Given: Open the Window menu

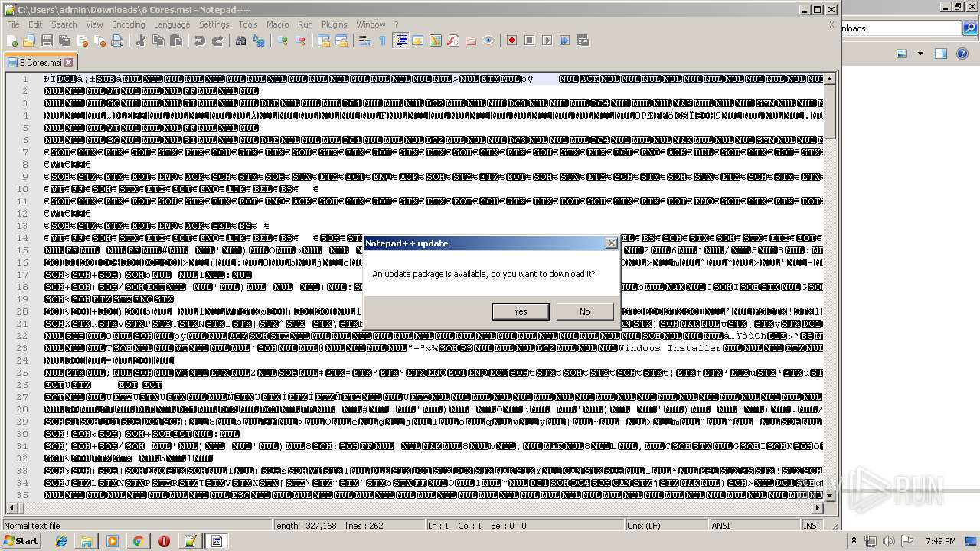Looking at the screenshot, I should 371,24.
